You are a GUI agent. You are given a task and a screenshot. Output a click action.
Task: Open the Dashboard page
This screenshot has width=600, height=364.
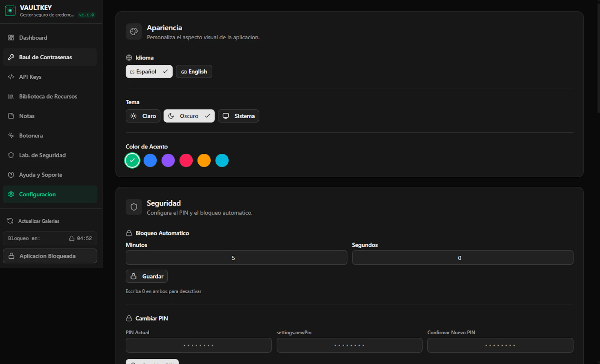pos(50,37)
